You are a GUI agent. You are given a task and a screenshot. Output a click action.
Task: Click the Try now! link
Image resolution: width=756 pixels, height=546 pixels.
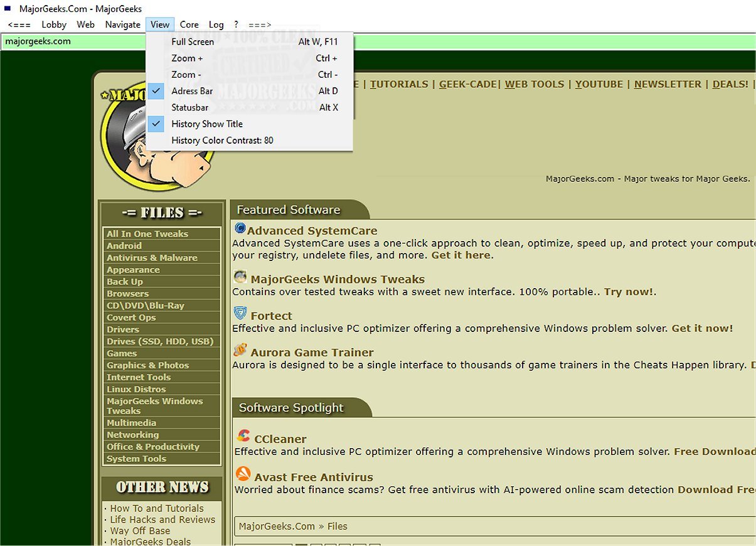coord(629,292)
